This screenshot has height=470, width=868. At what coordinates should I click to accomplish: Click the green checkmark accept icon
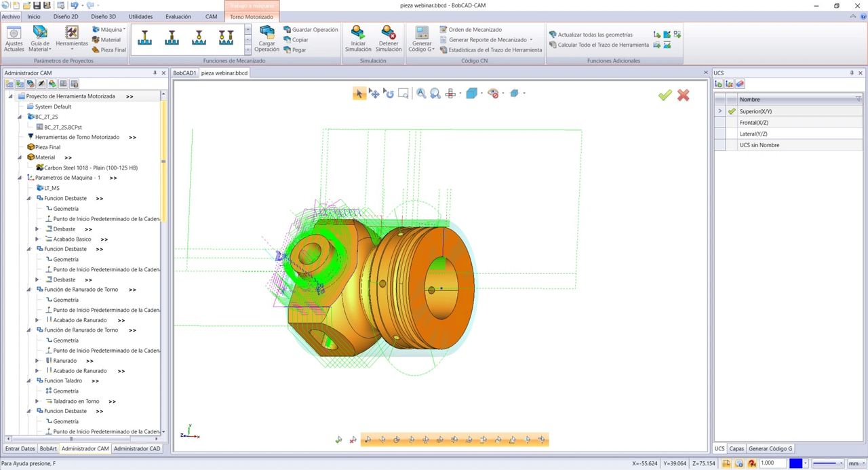coord(665,96)
